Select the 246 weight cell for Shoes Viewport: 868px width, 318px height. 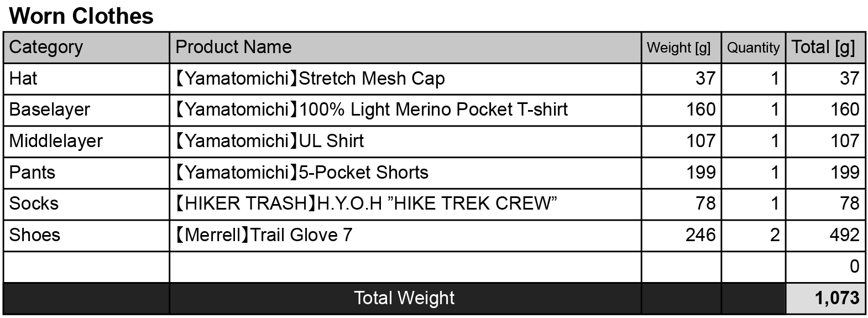700,235
